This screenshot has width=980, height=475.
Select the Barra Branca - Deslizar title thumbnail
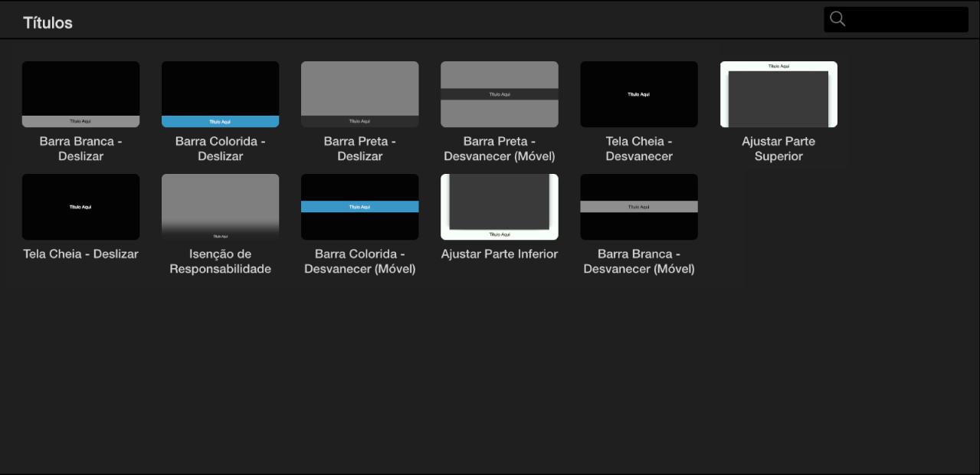80,94
